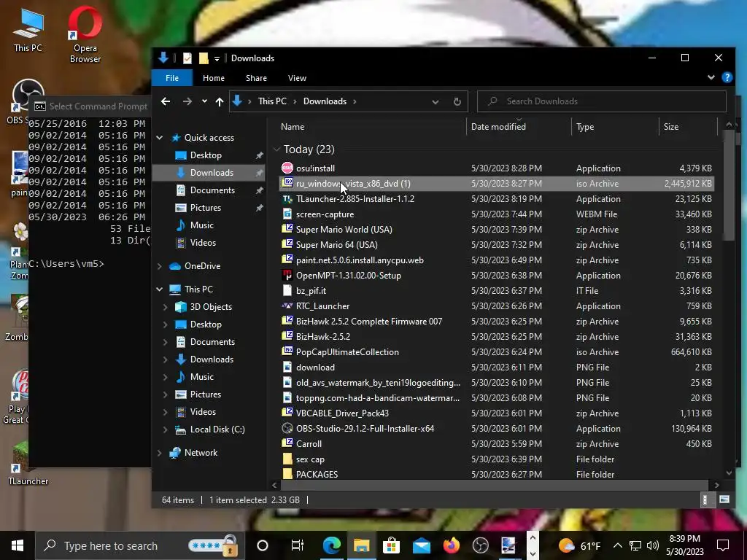This screenshot has width=747, height=560.
Task: Expand the Local Disk (C:) node
Action: coord(166,429)
